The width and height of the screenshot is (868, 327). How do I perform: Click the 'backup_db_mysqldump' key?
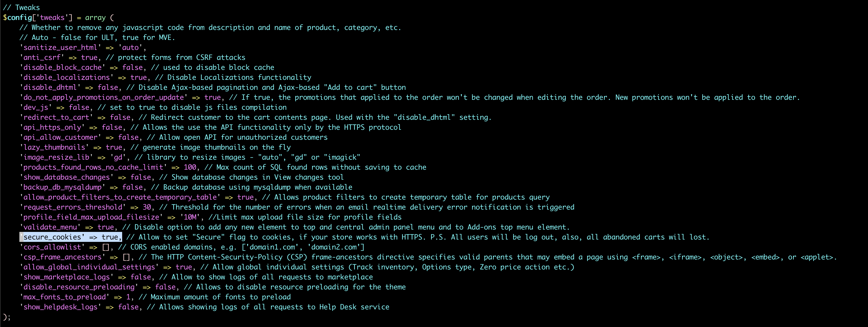pyautogui.click(x=62, y=187)
